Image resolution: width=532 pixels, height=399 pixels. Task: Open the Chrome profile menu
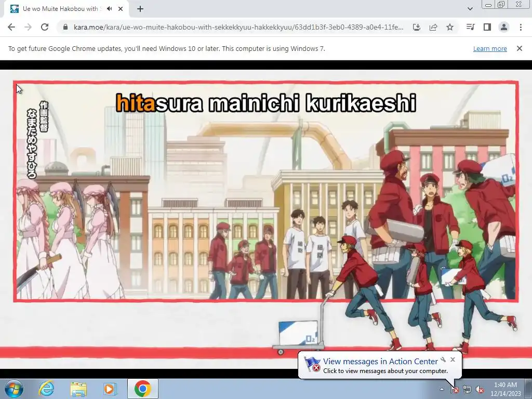click(504, 27)
